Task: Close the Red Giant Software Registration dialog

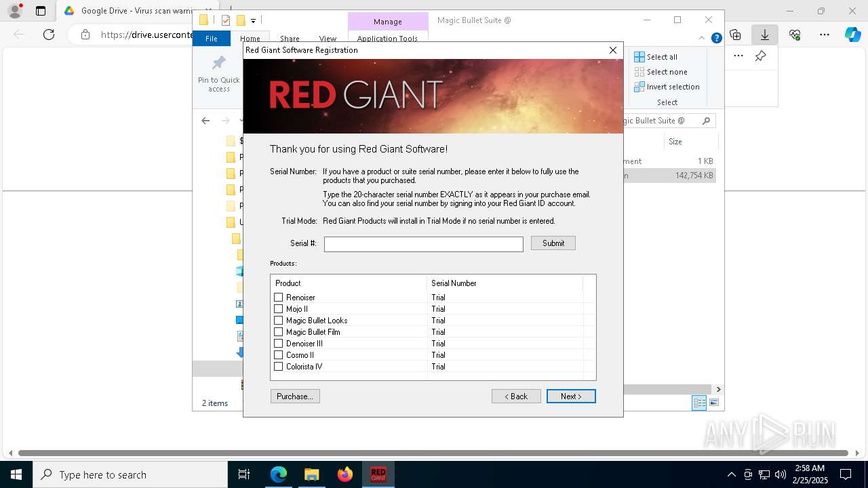Action: tap(613, 50)
